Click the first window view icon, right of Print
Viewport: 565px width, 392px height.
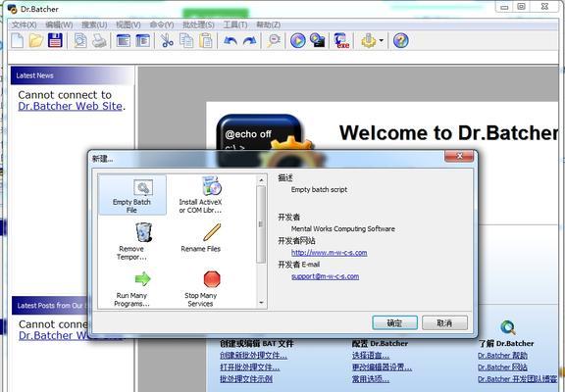pos(124,40)
